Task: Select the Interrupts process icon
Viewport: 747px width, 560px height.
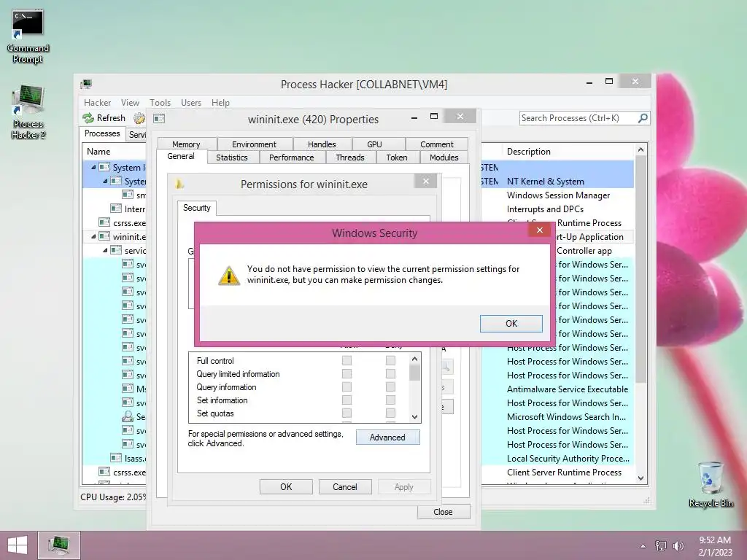Action: coord(116,209)
